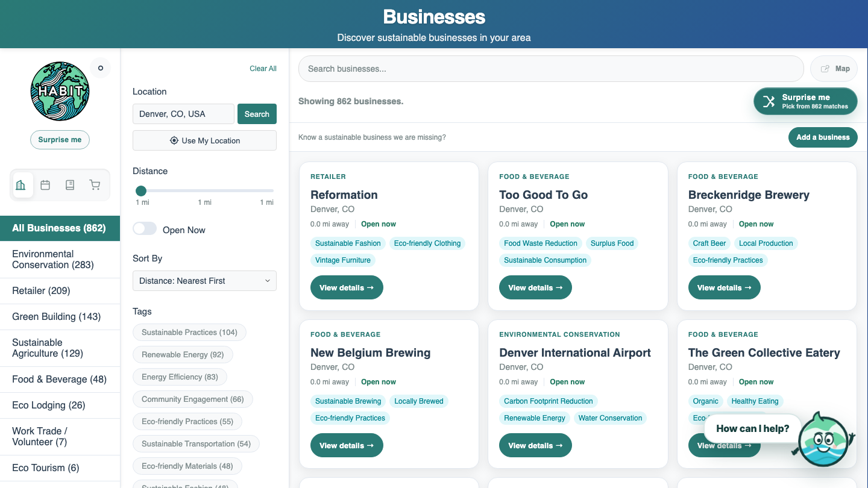View details for Reformation
Screen dimensions: 868x488
tap(347, 287)
